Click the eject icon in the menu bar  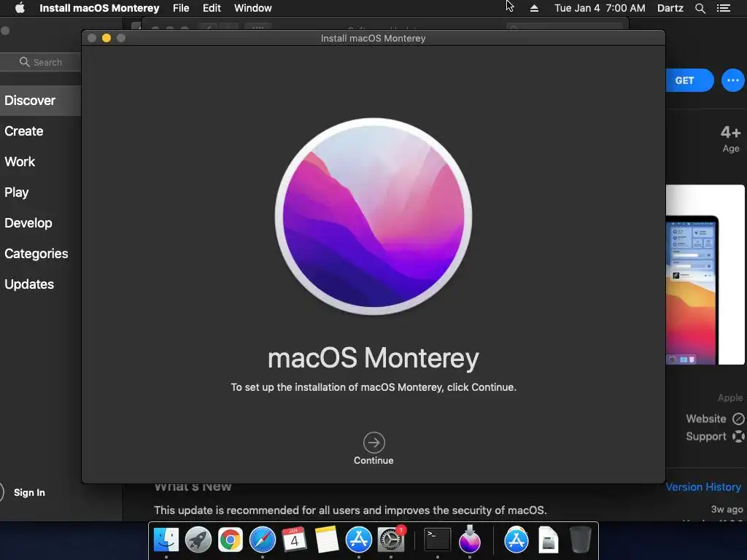535,8
